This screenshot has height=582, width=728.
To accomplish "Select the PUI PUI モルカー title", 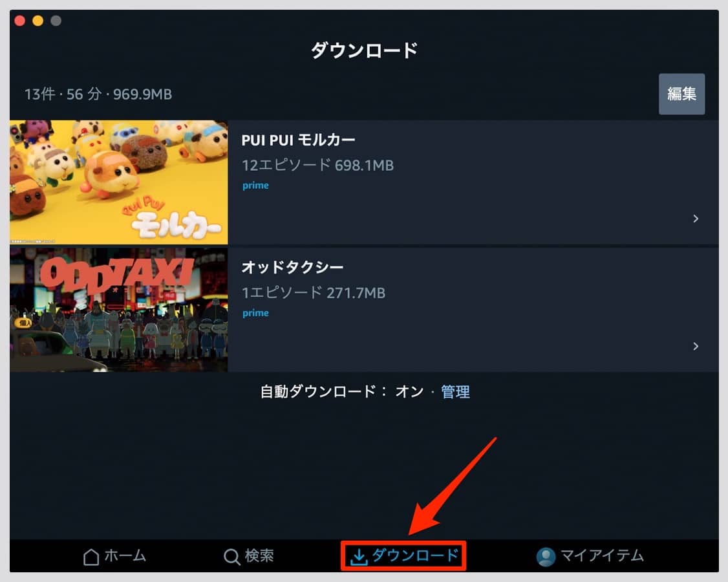I will [299, 140].
